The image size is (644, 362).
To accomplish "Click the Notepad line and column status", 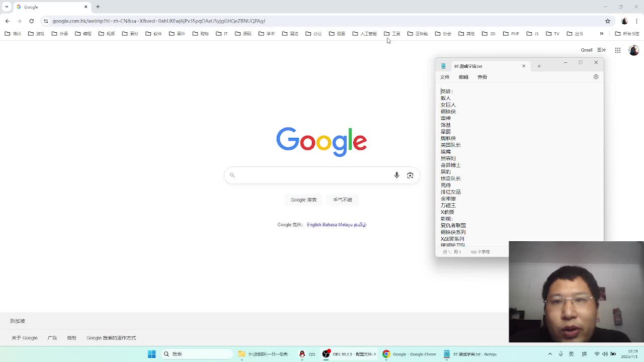I will [x=452, y=252].
